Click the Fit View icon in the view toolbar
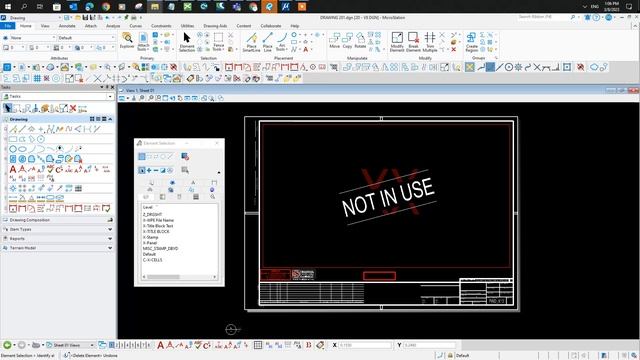 (x=165, y=98)
